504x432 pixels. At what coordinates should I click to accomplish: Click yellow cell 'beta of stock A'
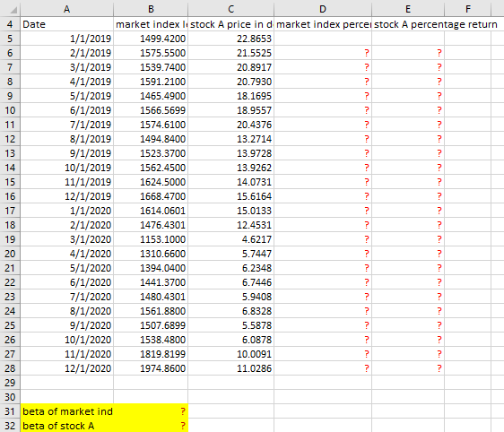(x=66, y=425)
